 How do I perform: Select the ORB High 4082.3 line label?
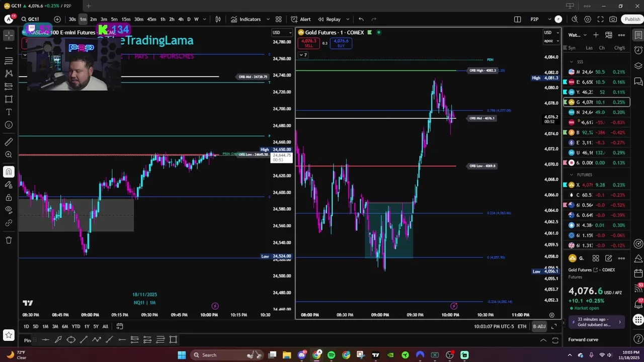click(482, 70)
